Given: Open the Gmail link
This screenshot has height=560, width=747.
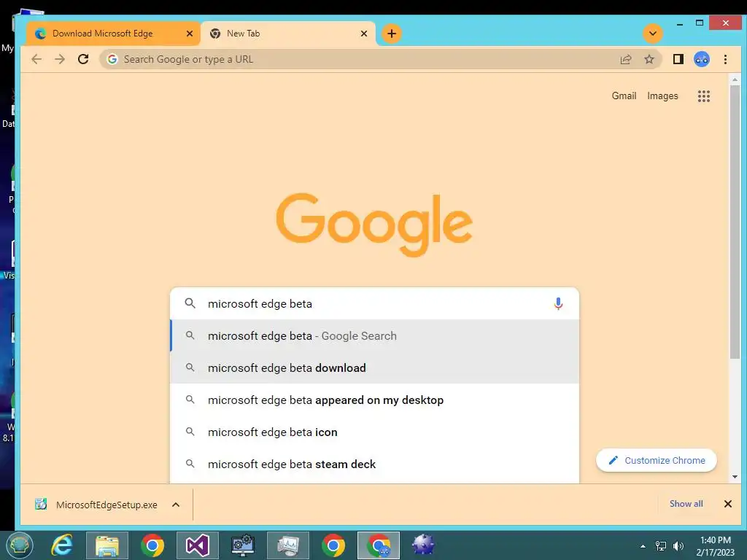Looking at the screenshot, I should pyautogui.click(x=624, y=96).
